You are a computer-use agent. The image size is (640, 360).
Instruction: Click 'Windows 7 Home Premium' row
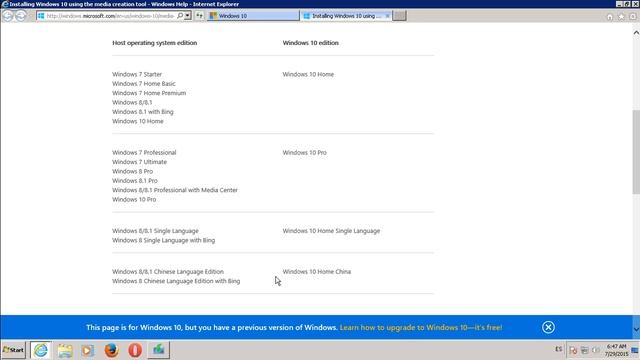coord(149,93)
